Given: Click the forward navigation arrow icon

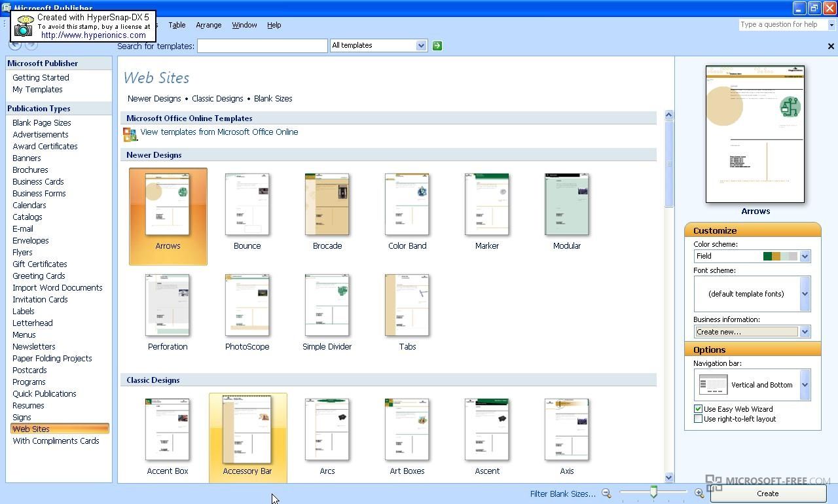Looking at the screenshot, I should click(31, 45).
